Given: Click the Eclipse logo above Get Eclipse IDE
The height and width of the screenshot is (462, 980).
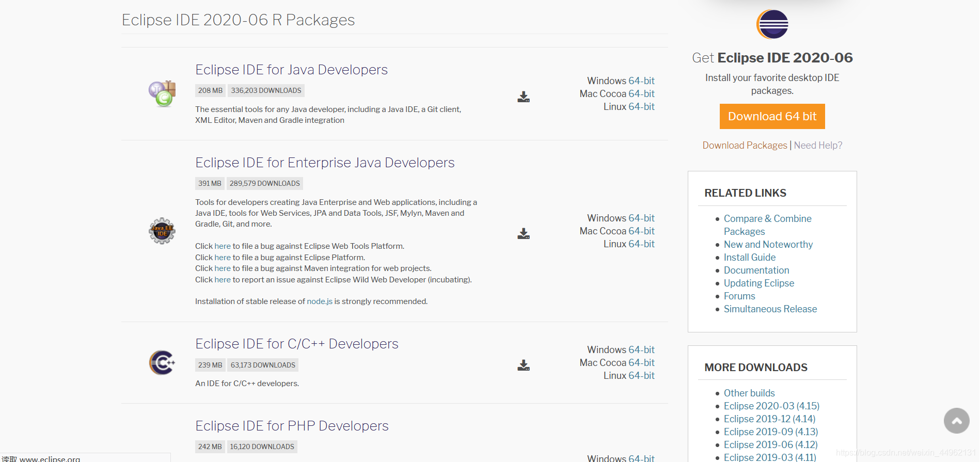Looking at the screenshot, I should coord(772,24).
